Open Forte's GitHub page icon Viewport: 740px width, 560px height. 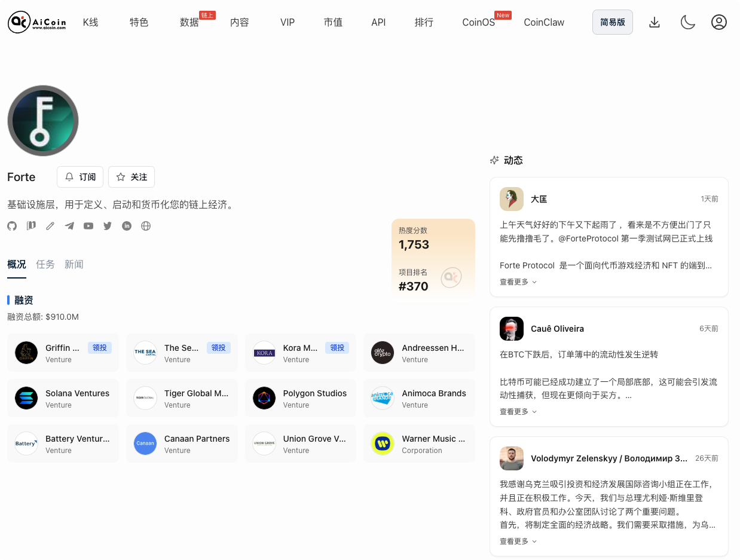[12, 226]
